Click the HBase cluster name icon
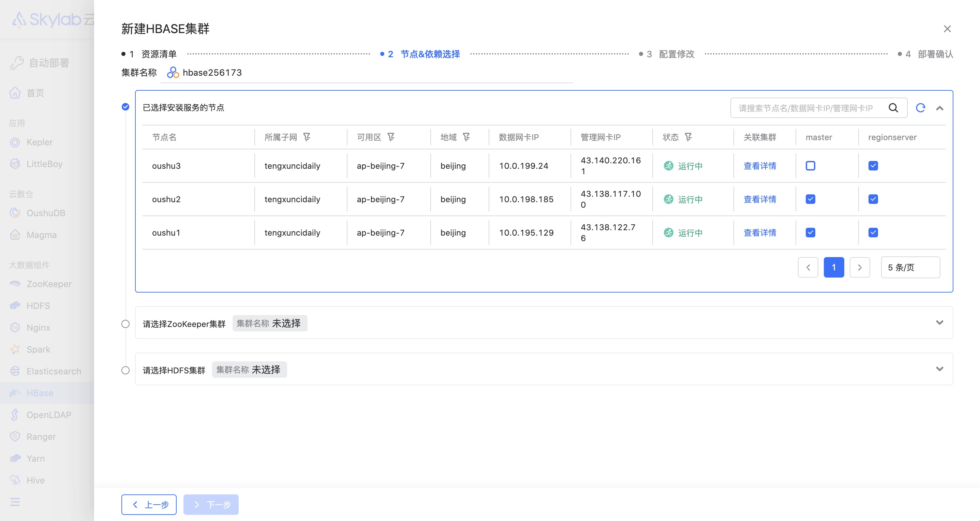980x521 pixels. (173, 72)
